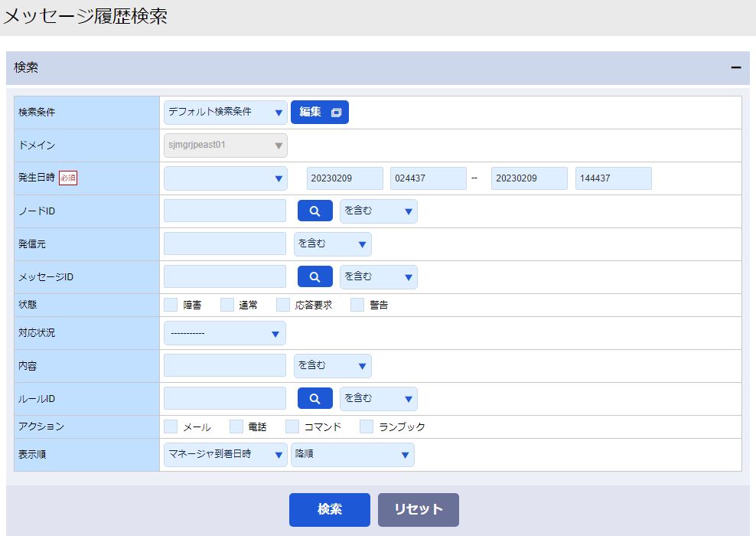This screenshot has height=536, width=756.
Task: Open the 発信元 を含む match dropdown
Action: [333, 244]
